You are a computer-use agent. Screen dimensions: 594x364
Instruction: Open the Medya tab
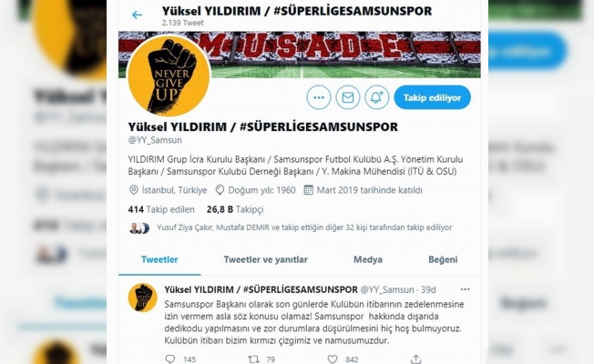(x=368, y=259)
